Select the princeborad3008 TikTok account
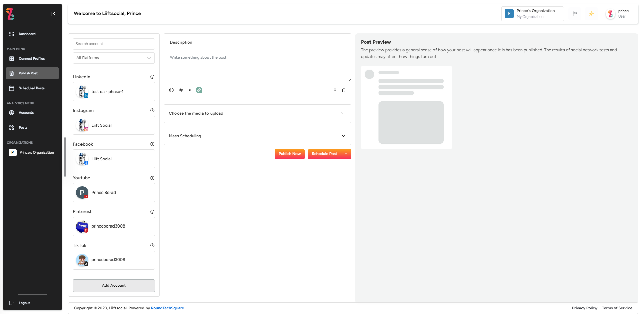The image size is (644, 314). pos(114,260)
